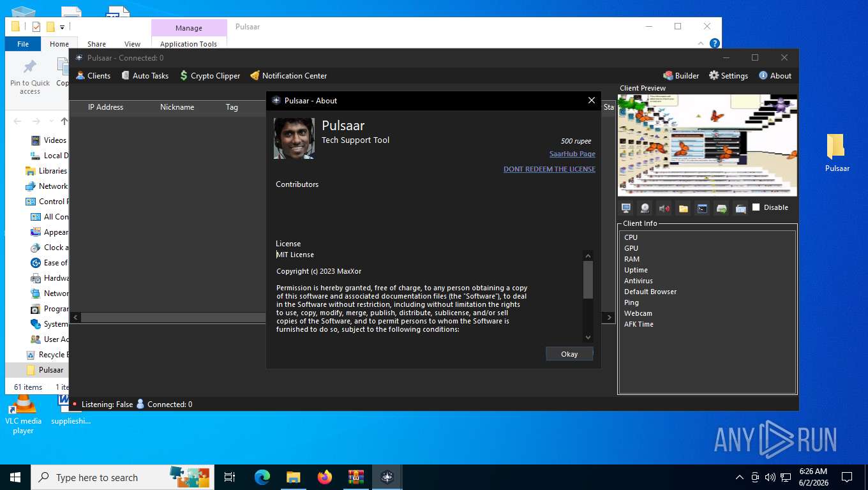This screenshot has width=868, height=490.
Task: Click Explorer ribbon help question mark icon
Action: pos(715,43)
